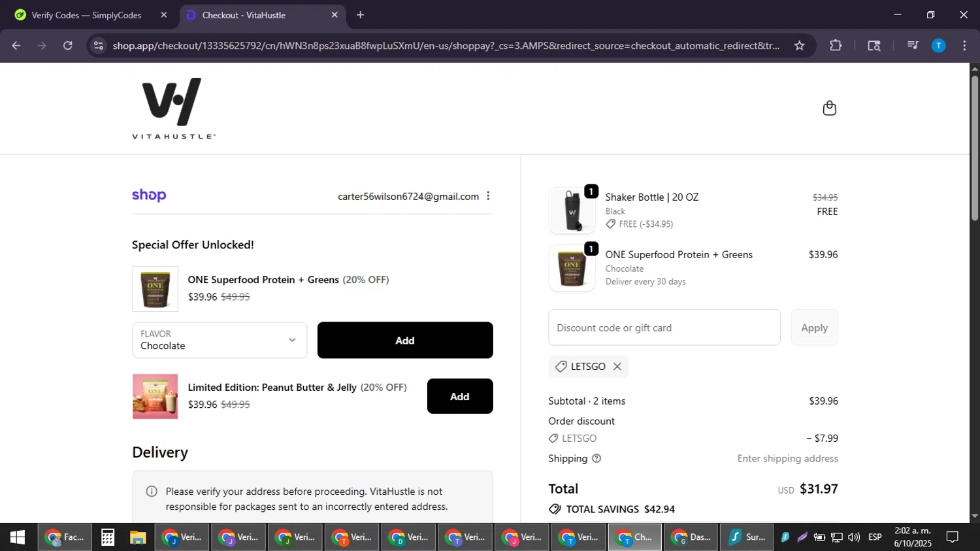
Task: Expand the Flavor Chocolate dropdown
Action: point(220,340)
